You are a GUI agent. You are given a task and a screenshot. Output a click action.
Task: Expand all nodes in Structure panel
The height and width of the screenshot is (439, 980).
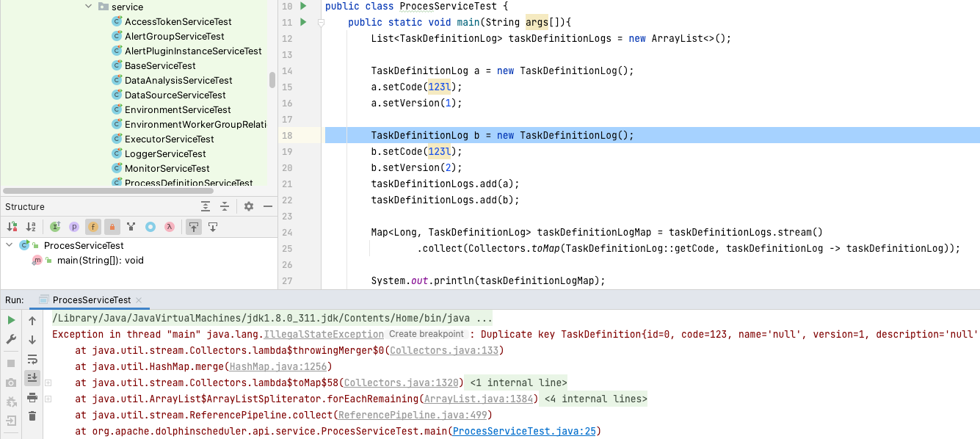click(206, 207)
